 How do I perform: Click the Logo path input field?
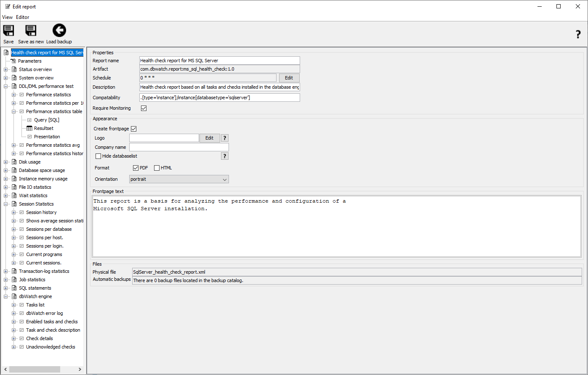tap(164, 138)
